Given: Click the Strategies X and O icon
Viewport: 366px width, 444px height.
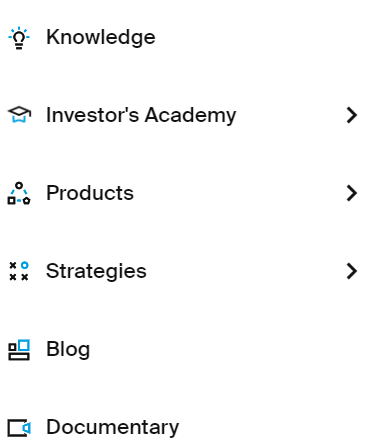Looking at the screenshot, I should pos(19,271).
